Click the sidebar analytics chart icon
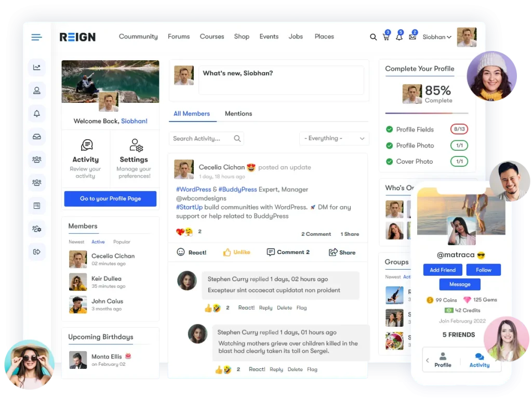Screen dimensions: 532x399 [x=37, y=68]
